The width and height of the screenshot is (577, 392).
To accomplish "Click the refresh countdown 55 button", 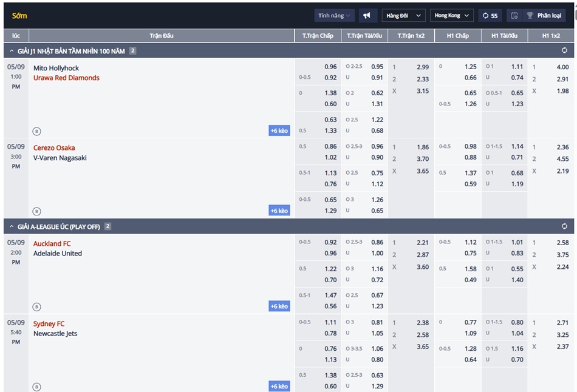I will pyautogui.click(x=490, y=15).
